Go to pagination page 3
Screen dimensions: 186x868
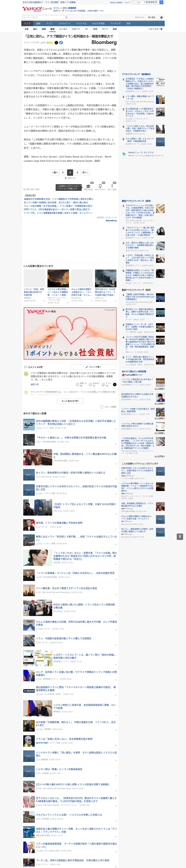point(77,173)
